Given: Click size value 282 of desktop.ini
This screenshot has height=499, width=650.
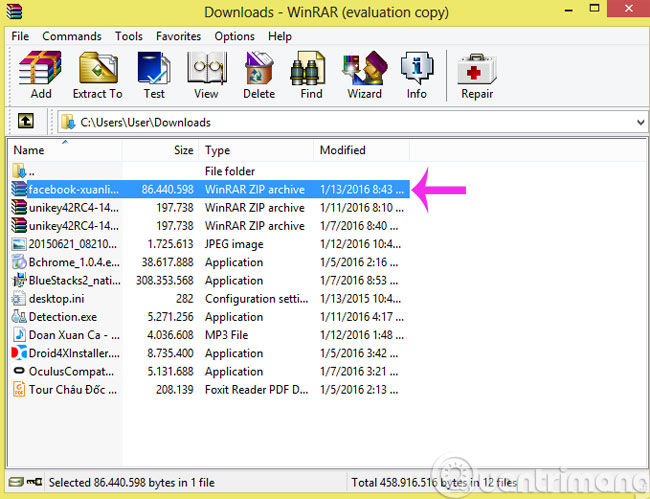Looking at the screenshot, I should [184, 299].
